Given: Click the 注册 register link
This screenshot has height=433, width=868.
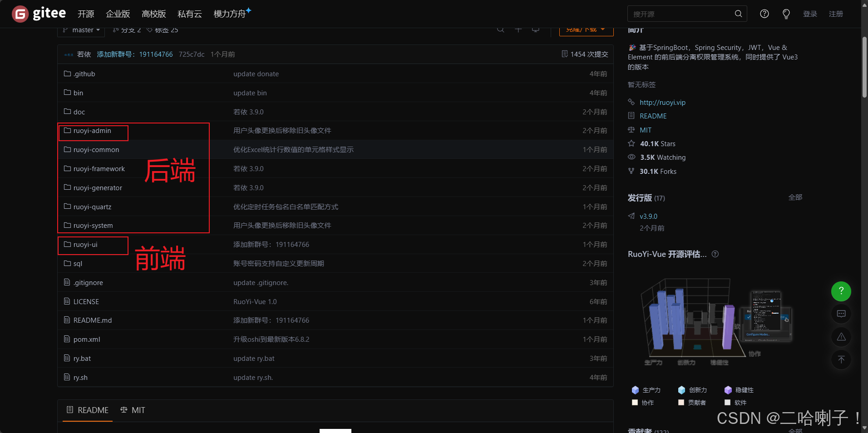Looking at the screenshot, I should coord(836,14).
